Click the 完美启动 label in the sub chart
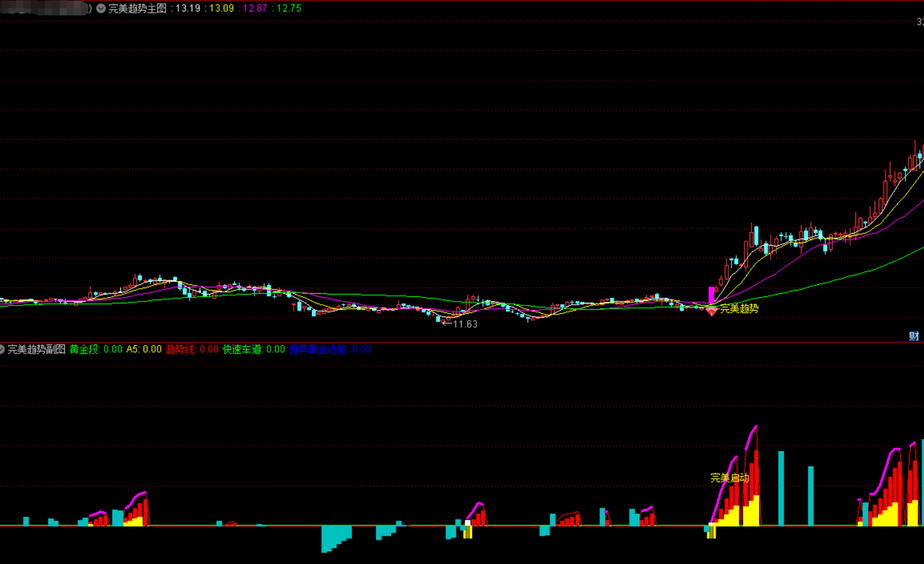 tap(730, 478)
